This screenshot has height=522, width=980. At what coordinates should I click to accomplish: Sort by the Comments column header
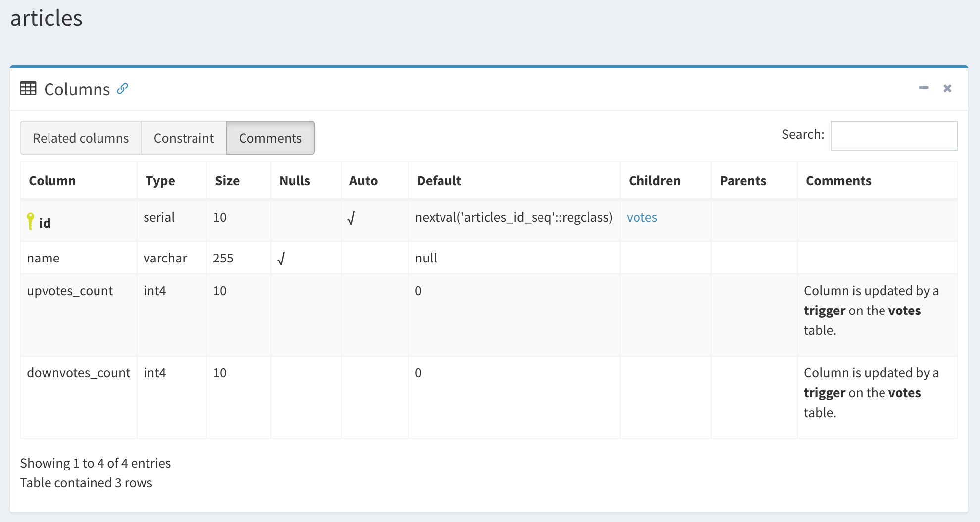click(877, 181)
